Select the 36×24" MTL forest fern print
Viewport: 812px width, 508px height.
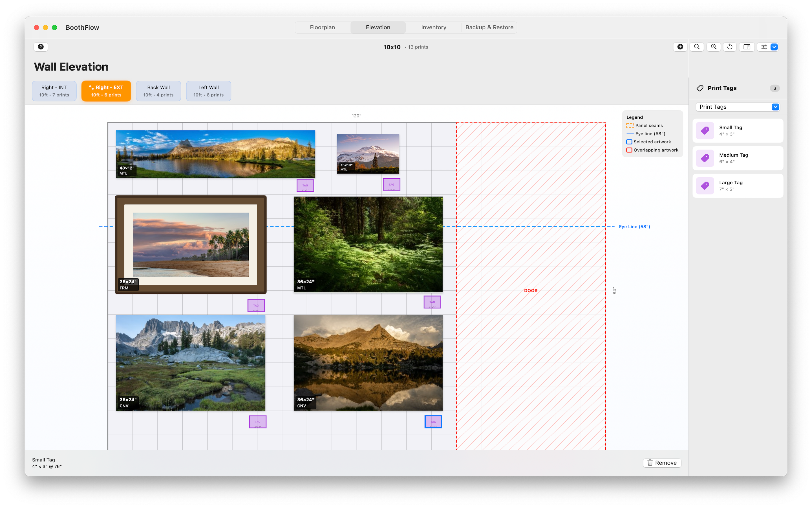click(x=368, y=244)
